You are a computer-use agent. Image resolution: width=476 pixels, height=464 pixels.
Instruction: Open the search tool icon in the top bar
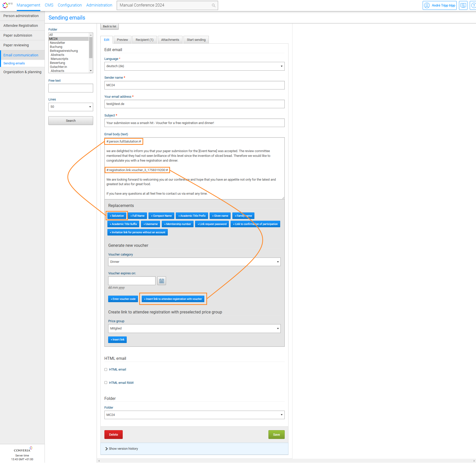463,5
